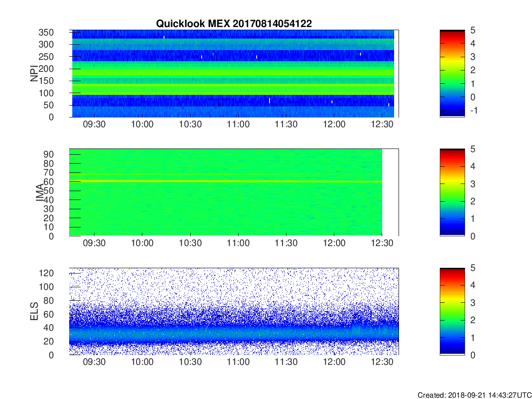Viewport: 532px width, 399px height.
Task: Click the NPI spectrogram heatmap
Action: [x=233, y=74]
